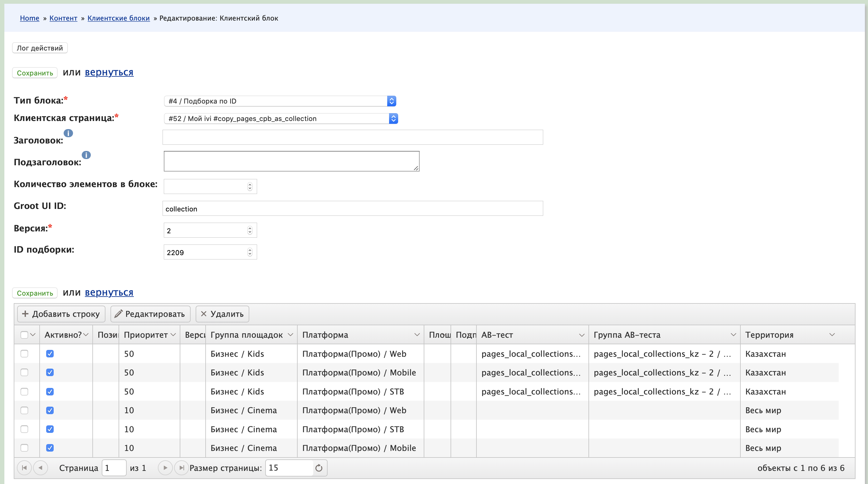Expand Территория column header menu
Screen dimensions: 868x484
(832, 335)
